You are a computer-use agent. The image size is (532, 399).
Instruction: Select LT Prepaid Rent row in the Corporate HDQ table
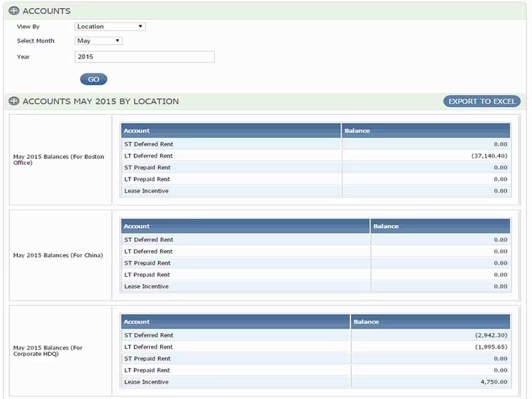pos(315,370)
